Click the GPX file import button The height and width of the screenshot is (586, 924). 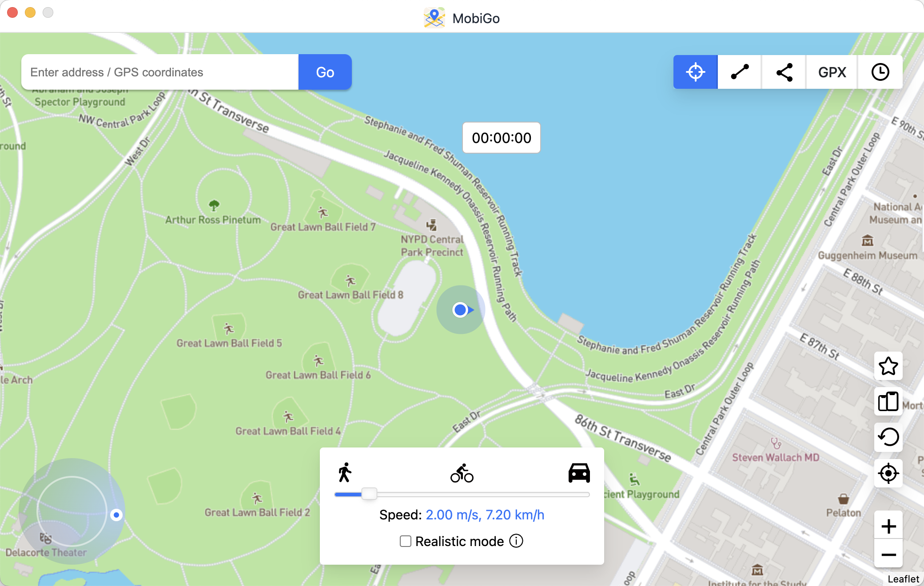tap(832, 72)
